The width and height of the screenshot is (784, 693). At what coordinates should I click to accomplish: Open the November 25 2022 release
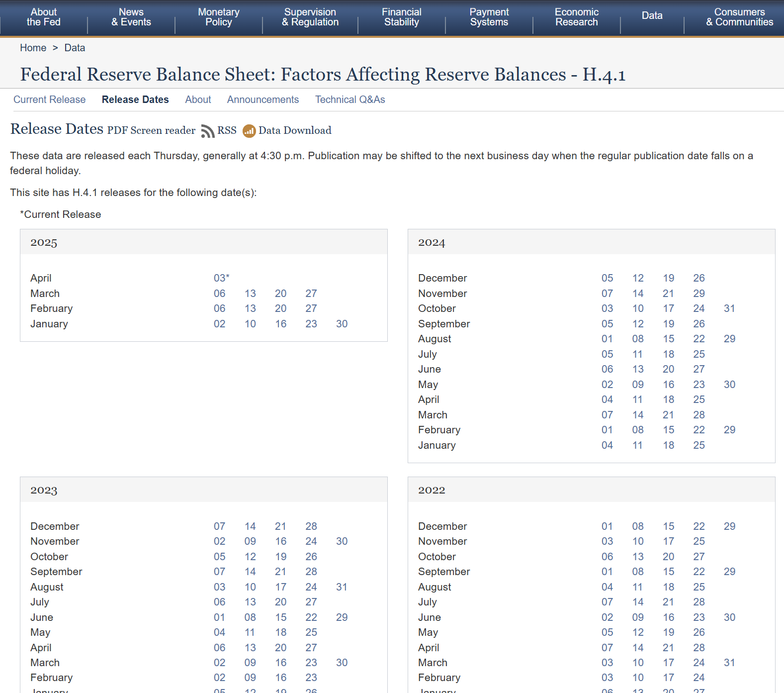click(699, 541)
